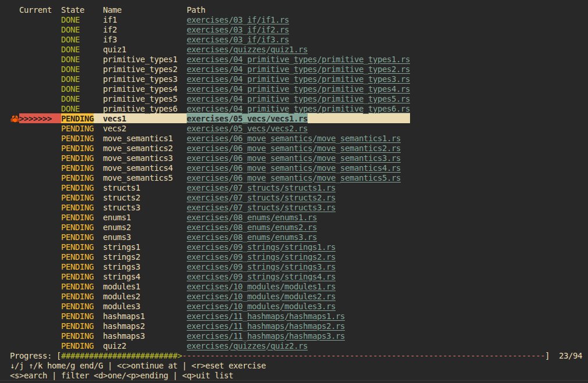Select the primitive_types4 exercise name

(x=140, y=89)
